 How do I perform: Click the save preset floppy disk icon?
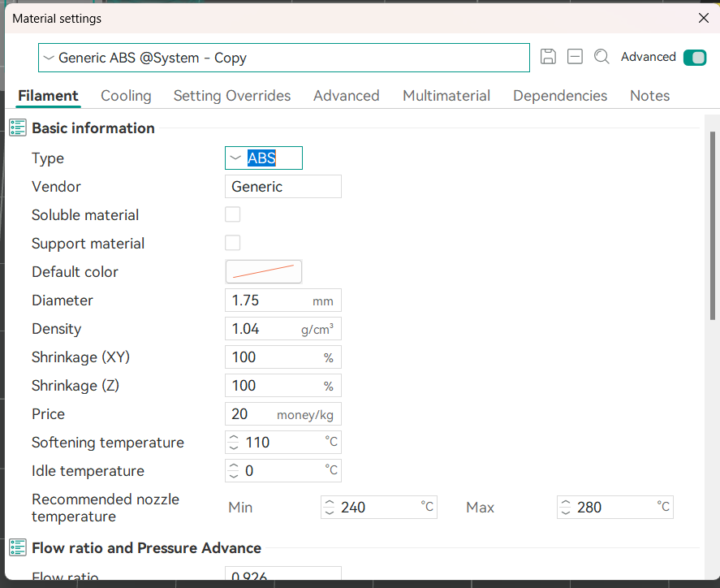point(548,57)
